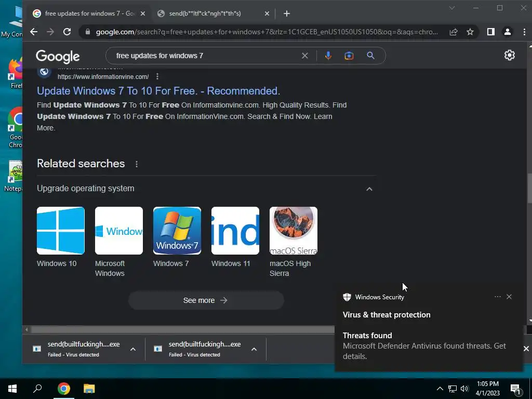Click the Windows Security shield icon

pyautogui.click(x=347, y=297)
